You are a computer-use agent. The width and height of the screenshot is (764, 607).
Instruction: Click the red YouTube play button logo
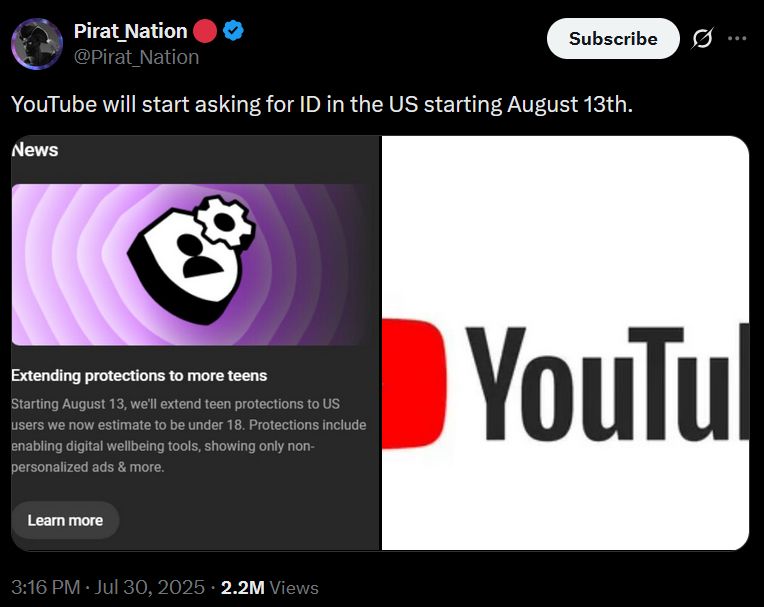click(x=413, y=384)
